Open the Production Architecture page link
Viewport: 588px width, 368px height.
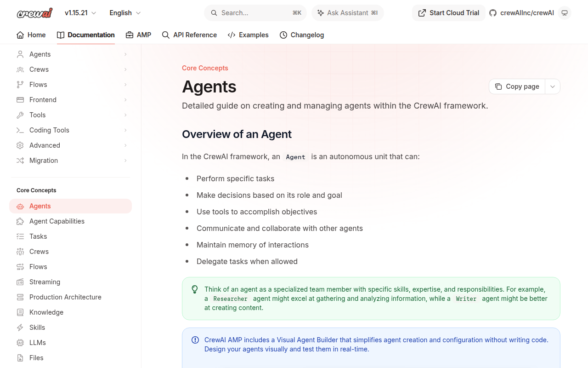[x=70, y=297]
